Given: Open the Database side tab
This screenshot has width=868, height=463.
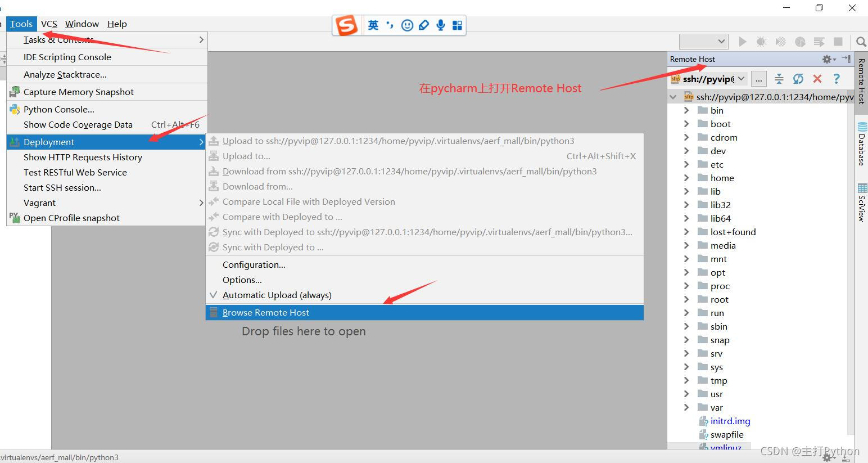Looking at the screenshot, I should (862, 143).
